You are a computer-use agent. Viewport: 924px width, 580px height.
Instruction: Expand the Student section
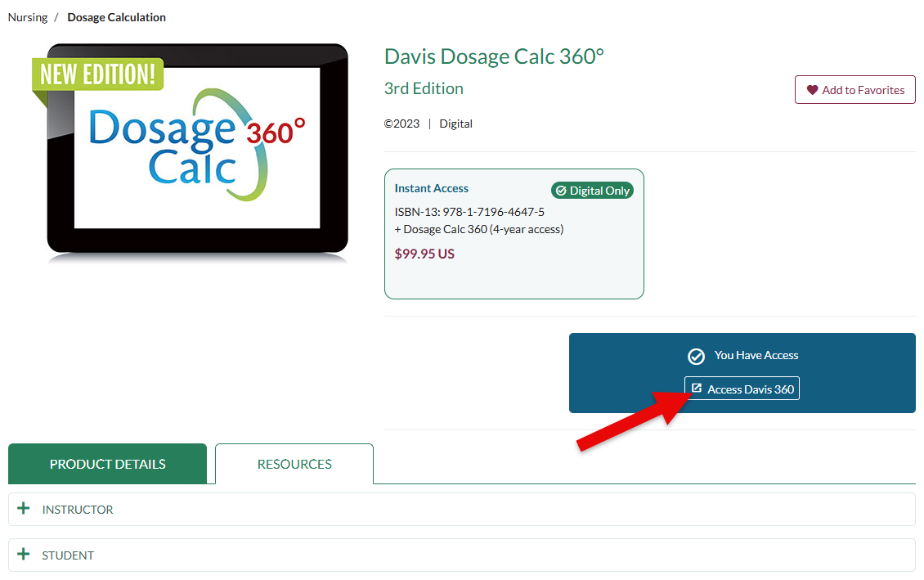tap(461, 555)
